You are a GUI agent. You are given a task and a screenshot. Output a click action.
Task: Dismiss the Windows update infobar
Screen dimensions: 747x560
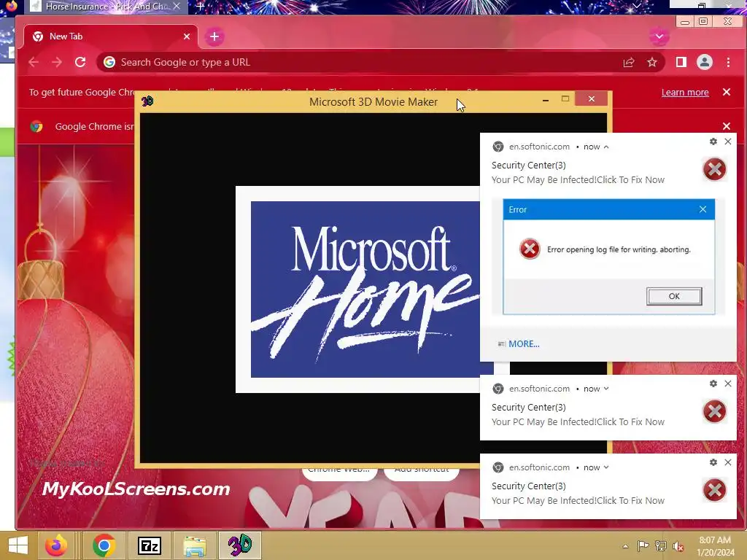[726, 92]
